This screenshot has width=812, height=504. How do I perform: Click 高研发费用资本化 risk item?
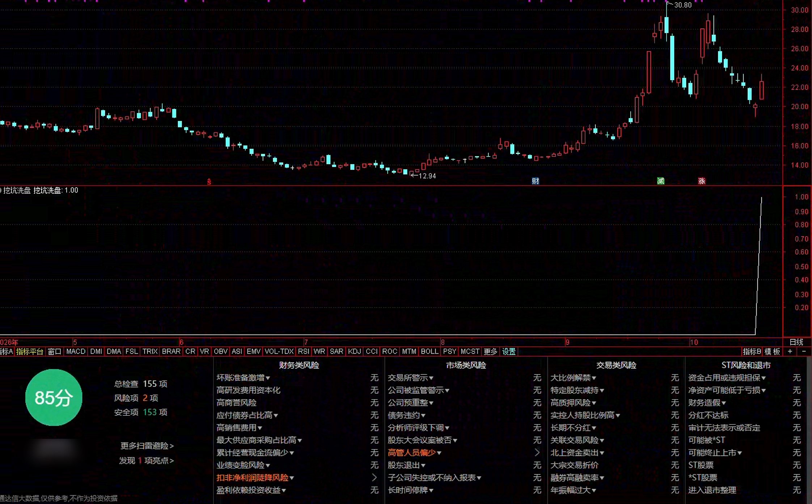248,390
